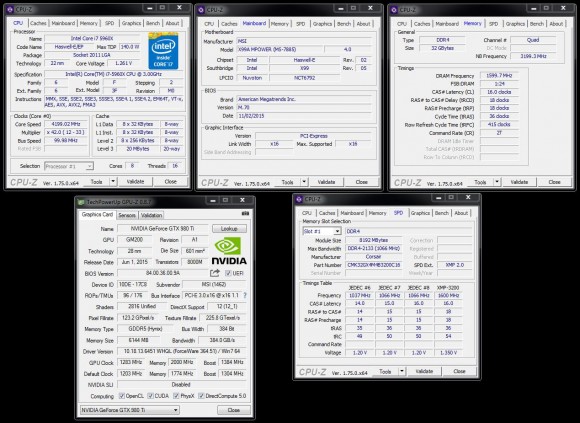Expand Tools arrow in the Mainboard window
Viewport: 580px width, 423px height.
point(304,182)
